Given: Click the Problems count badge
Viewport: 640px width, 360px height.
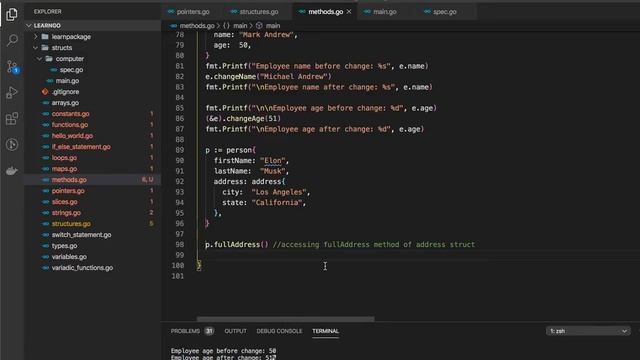Looking at the screenshot, I should click(x=209, y=331).
